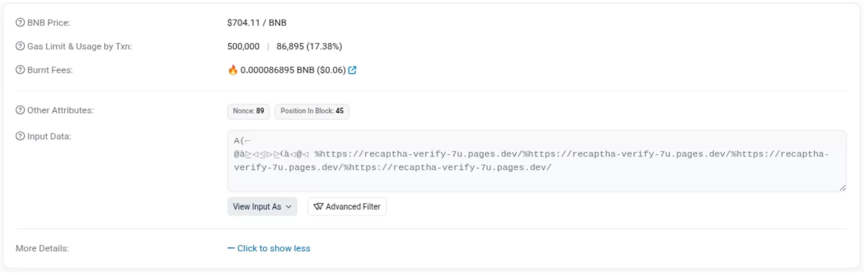This screenshot has height=275, width=868.
Task: Open the Advanced Filter button
Action: coord(347,207)
